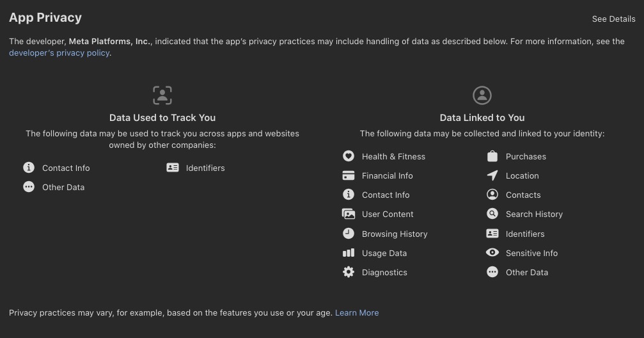Click the Data Used to Track You icon
This screenshot has height=338, width=644.
pos(162,95)
